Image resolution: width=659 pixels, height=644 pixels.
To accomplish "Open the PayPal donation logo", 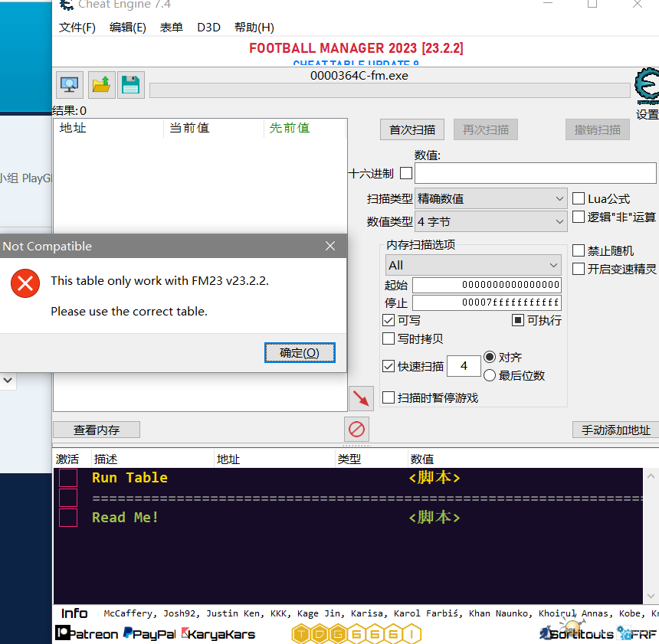I will pos(149,633).
